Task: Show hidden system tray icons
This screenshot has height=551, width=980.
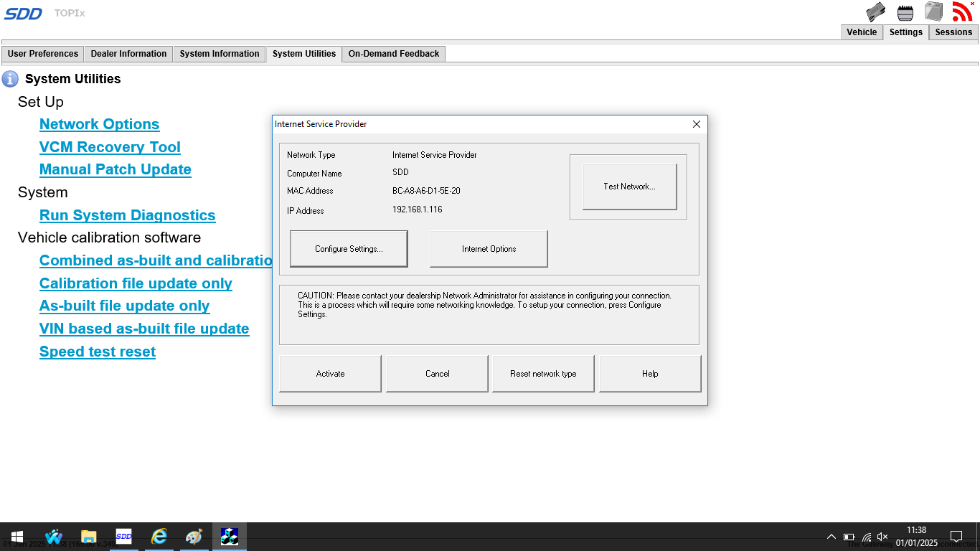Action: (831, 537)
